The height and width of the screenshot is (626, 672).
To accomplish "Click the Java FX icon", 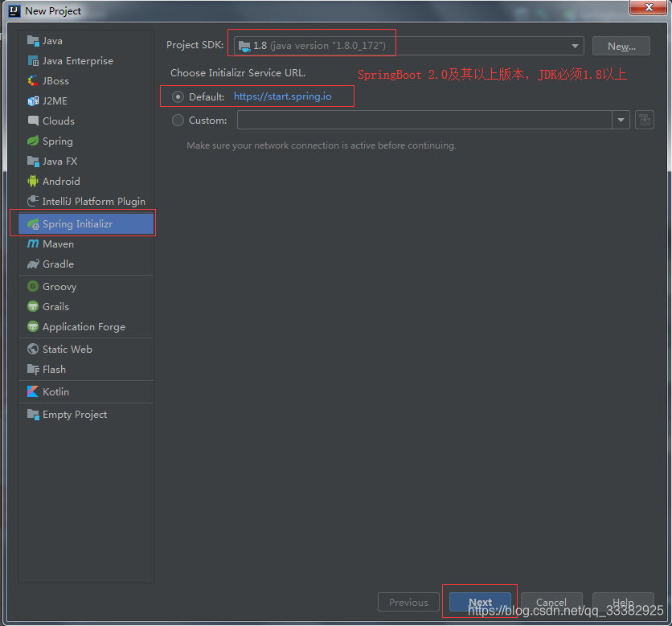I will (x=33, y=161).
